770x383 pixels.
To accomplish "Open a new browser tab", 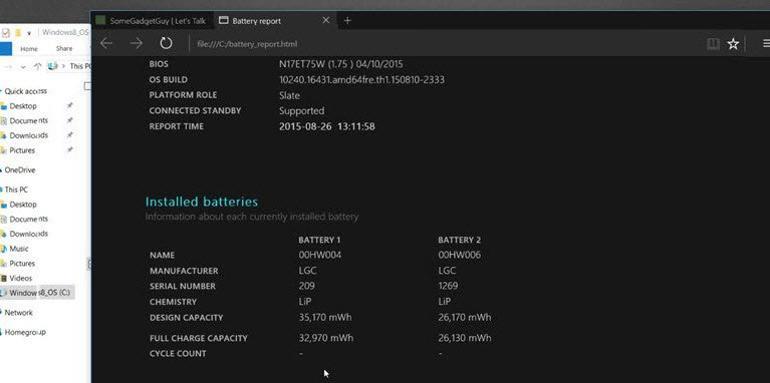I will tap(348, 21).
